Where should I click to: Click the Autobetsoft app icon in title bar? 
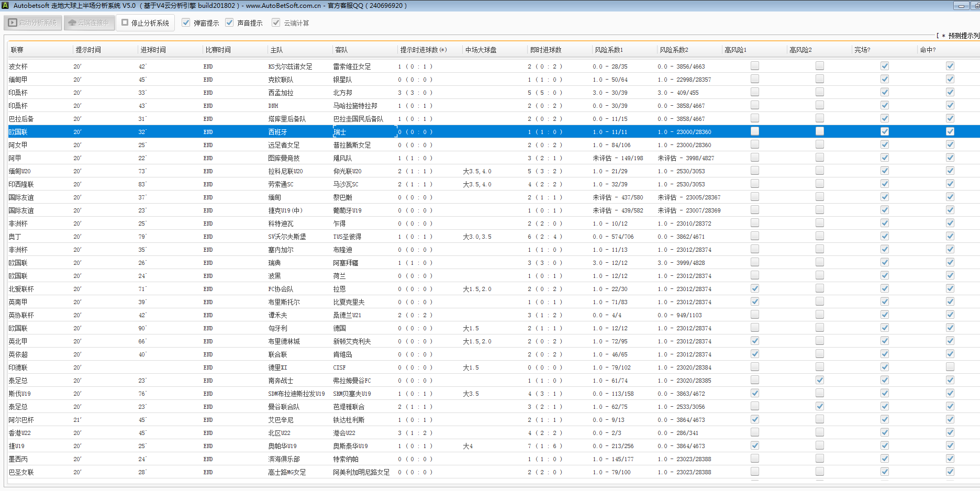(5, 6)
